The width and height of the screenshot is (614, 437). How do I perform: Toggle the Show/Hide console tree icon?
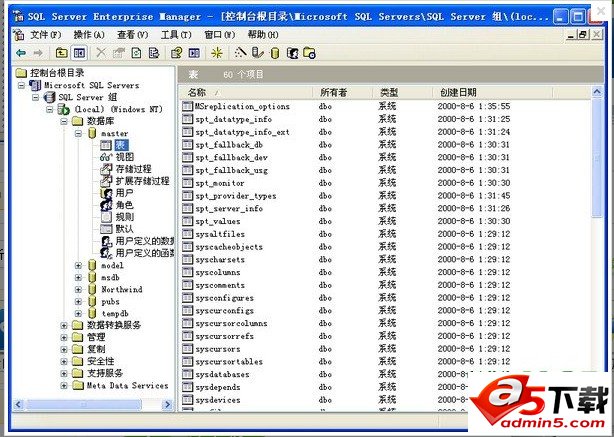[x=79, y=53]
